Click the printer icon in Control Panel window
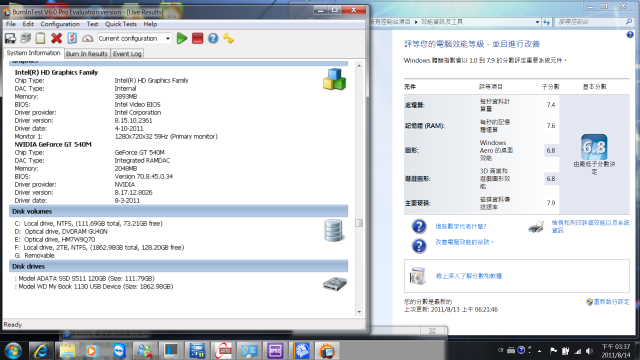Viewport: 640px width, 360px height. pos(536,227)
